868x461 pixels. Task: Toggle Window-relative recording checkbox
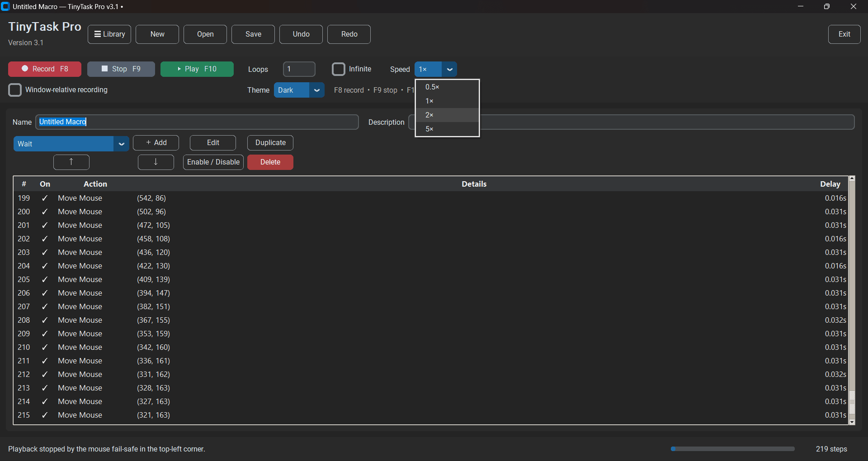coord(15,90)
